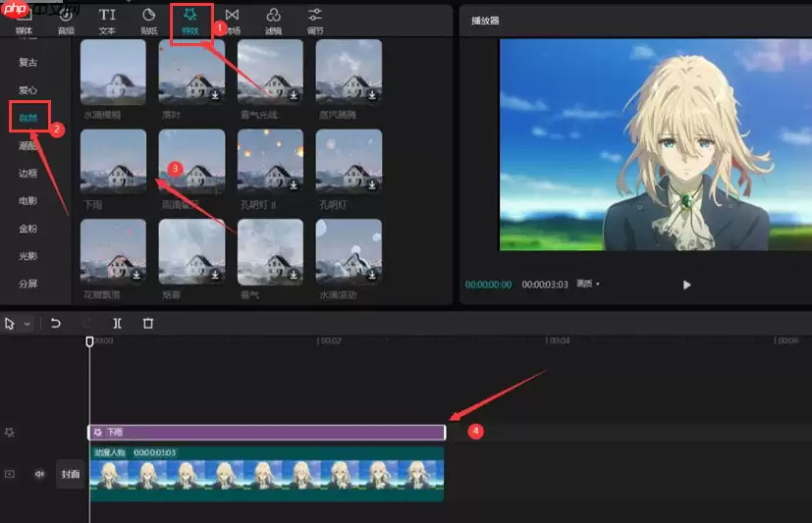Switch to the 特效 (Effects) tab
Viewport: 812px width, 523px height.
pos(190,23)
